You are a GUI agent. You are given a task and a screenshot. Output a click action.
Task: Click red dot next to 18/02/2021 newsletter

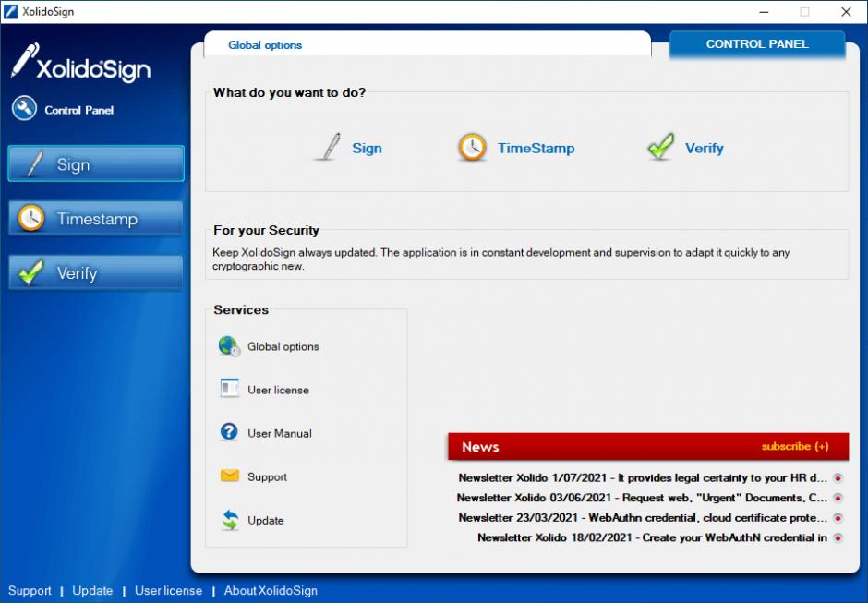pos(838,537)
